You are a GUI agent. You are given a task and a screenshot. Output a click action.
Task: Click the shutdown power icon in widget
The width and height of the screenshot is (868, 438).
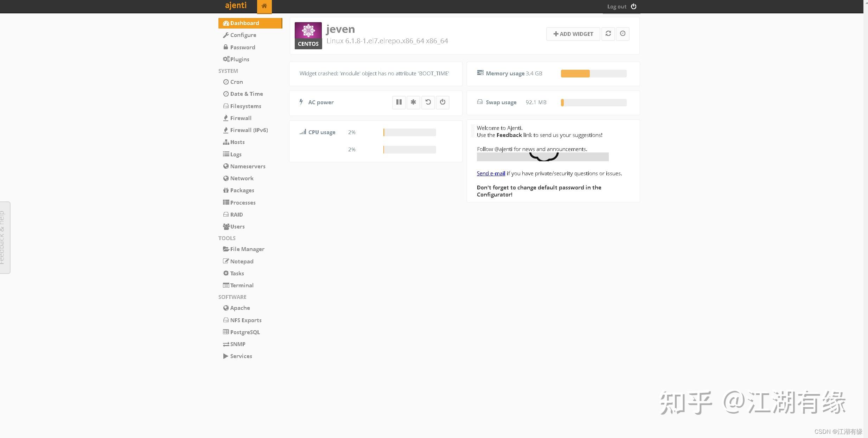442,102
